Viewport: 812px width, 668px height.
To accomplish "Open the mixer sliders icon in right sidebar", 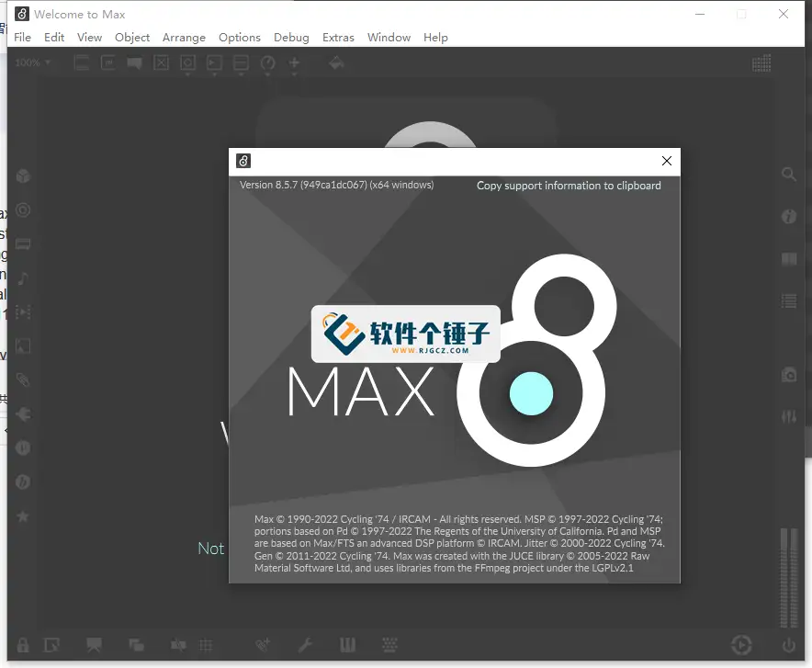I will (789, 416).
